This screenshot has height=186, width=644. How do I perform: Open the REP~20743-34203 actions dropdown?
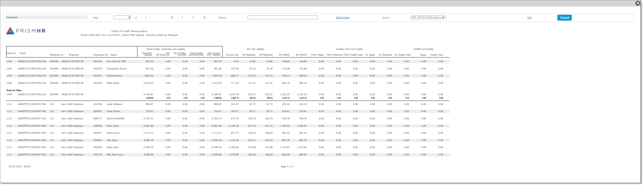coord(428,17)
